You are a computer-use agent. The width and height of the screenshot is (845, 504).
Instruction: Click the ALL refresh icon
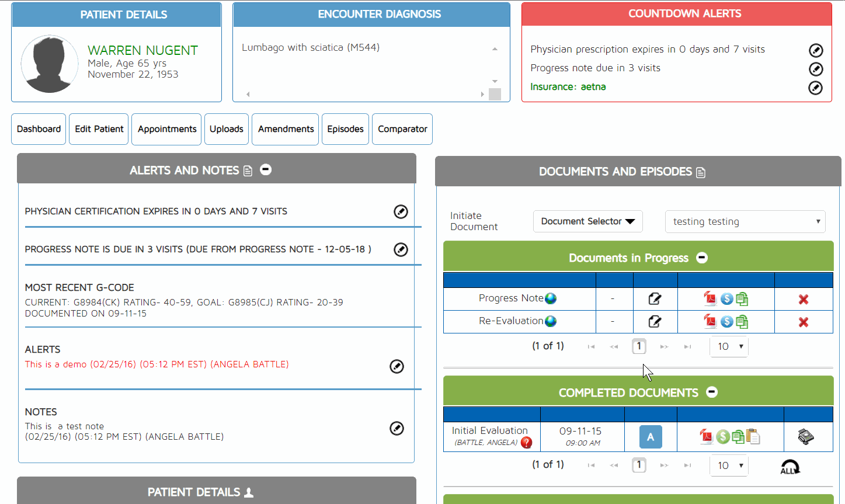point(790,467)
